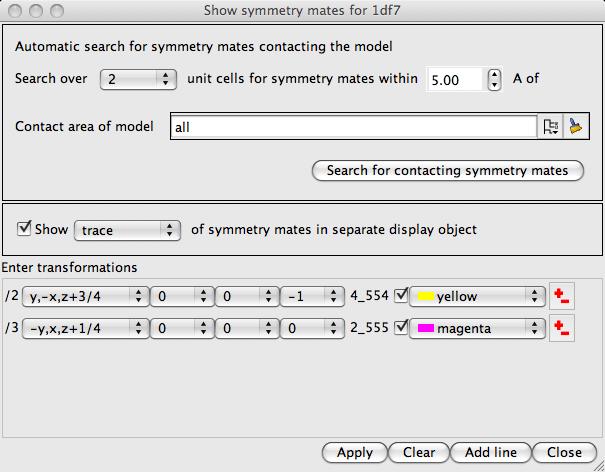Click the window resize grip corner
The width and height of the screenshot is (605, 472).
(599, 466)
